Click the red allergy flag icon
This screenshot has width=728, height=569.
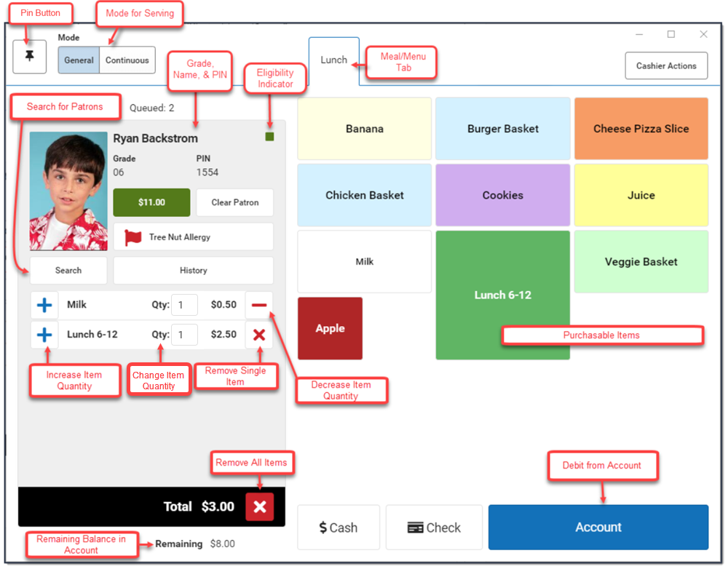132,237
